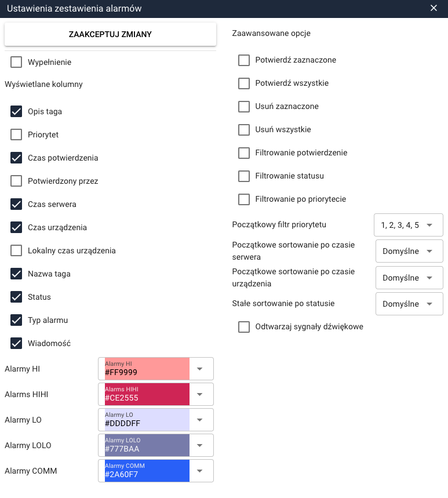Open the initial priority filter dropdown

click(409, 224)
